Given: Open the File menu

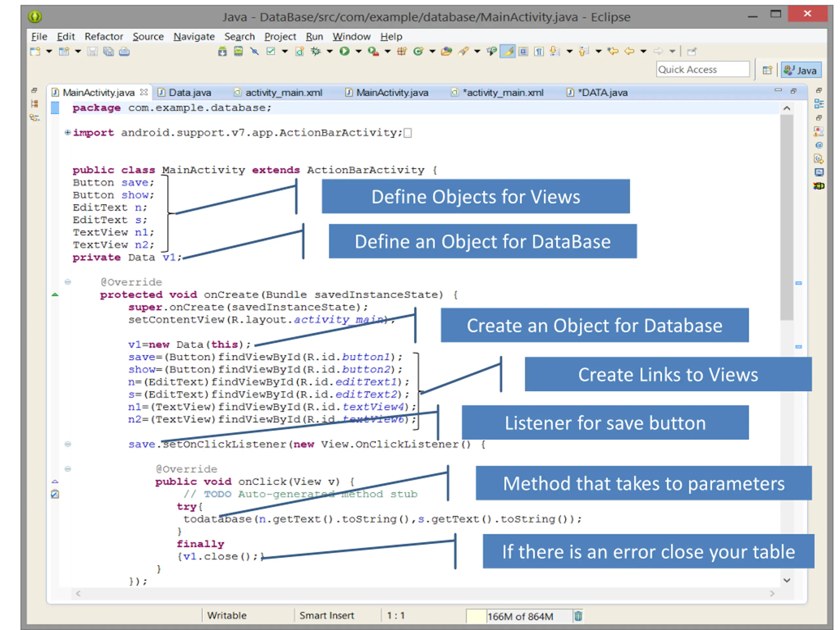Looking at the screenshot, I should 39,37.
